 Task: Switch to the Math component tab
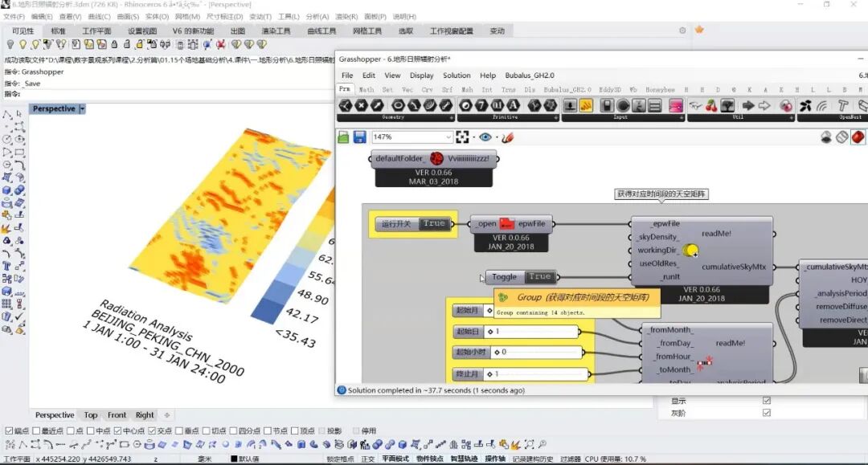tap(366, 90)
